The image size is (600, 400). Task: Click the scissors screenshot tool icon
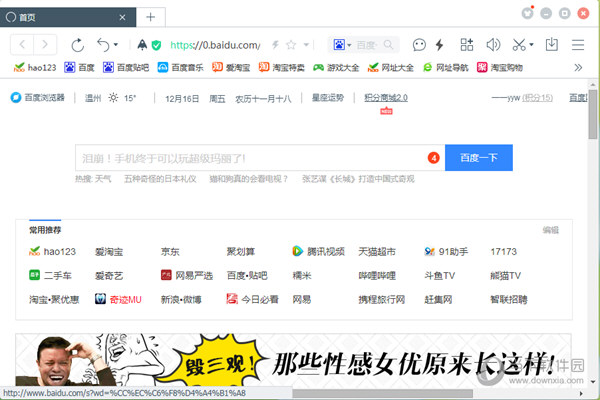pos(519,44)
